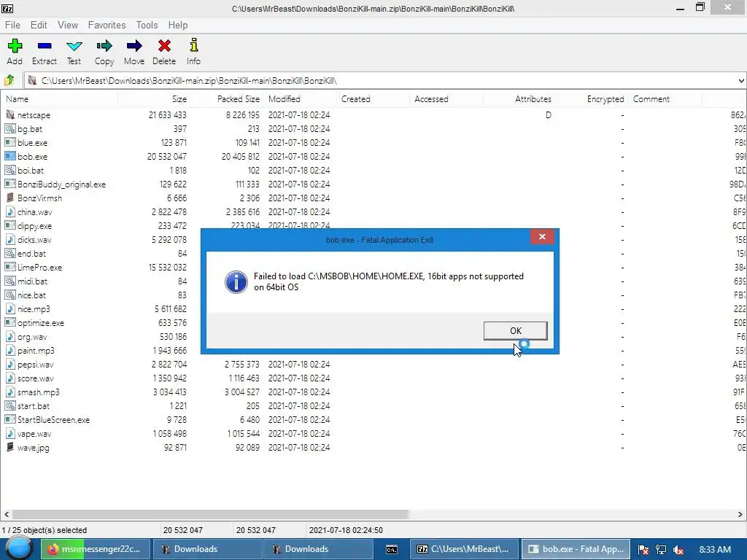The image size is (747, 560).
Task: Click the BonzVir.msh file icon
Action: tap(10, 198)
